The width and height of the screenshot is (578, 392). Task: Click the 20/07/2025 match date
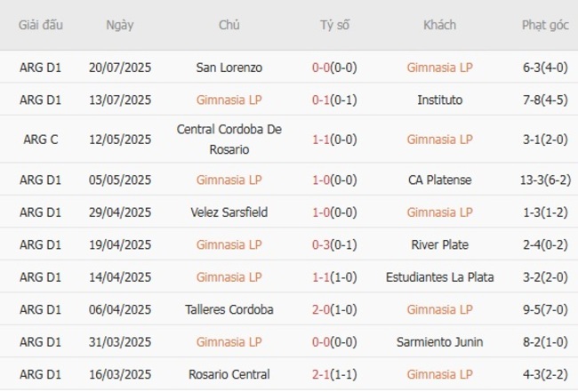pos(120,67)
